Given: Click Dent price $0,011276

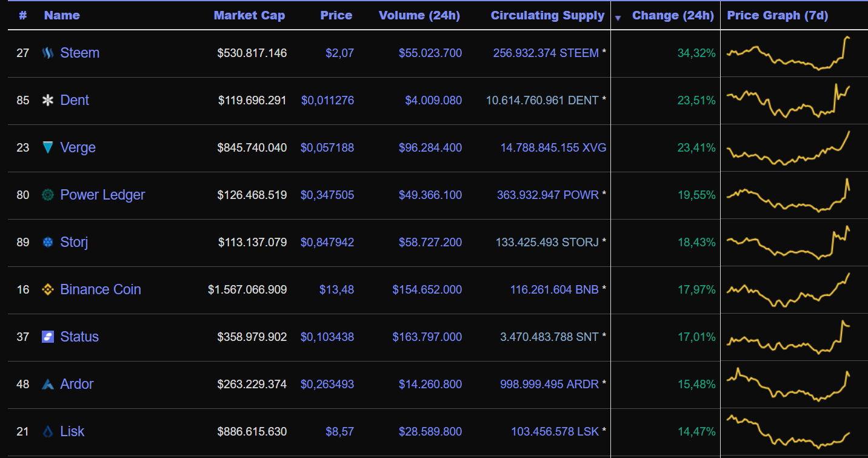Looking at the screenshot, I should (327, 101).
